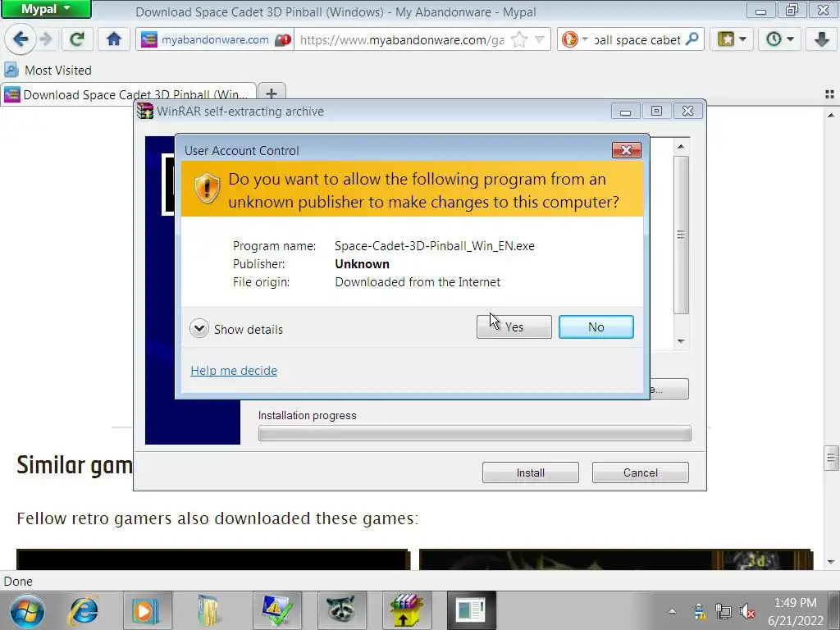Click the network tray icon
The width and height of the screenshot is (840, 630).
point(724,610)
